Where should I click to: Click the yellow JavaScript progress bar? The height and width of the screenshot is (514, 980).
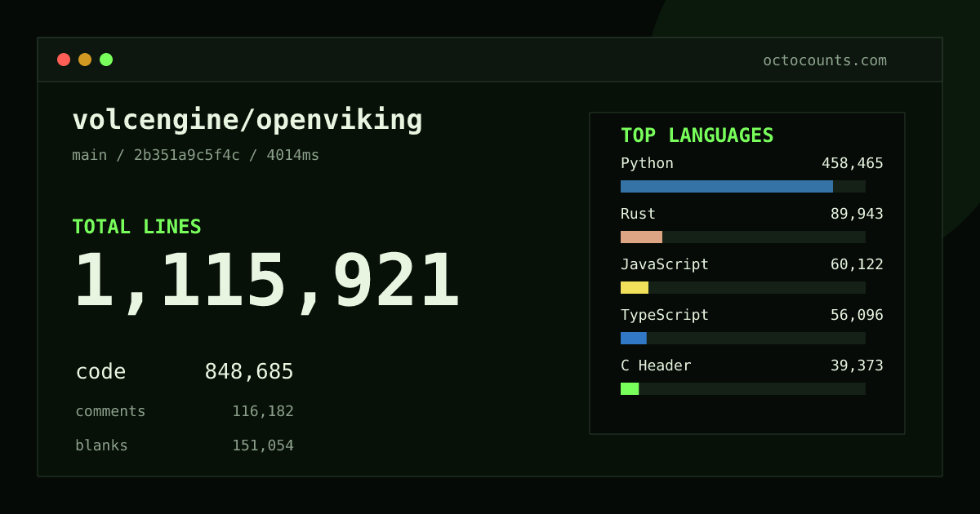(x=635, y=287)
